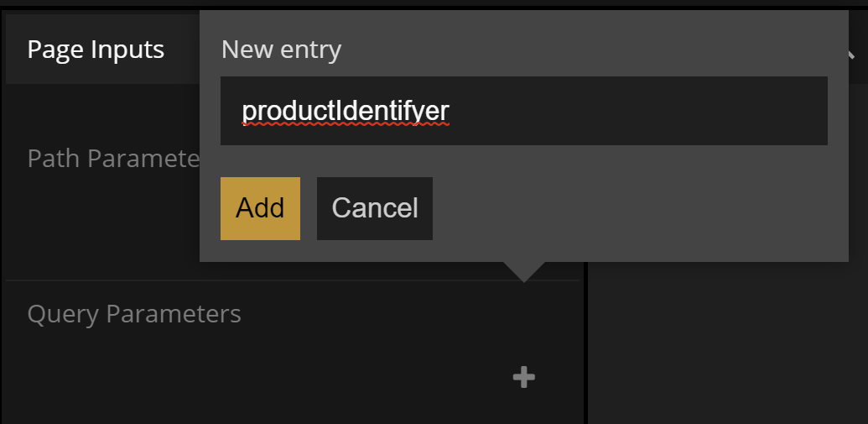Confirm the new entry with Add
Viewport: 868px width, 424px height.
260,208
